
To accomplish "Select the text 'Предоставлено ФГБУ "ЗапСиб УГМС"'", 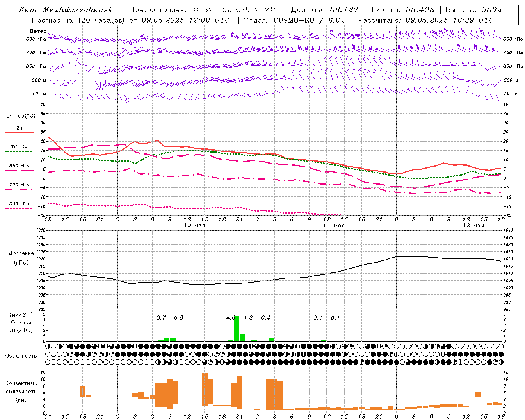I will click(204, 10).
